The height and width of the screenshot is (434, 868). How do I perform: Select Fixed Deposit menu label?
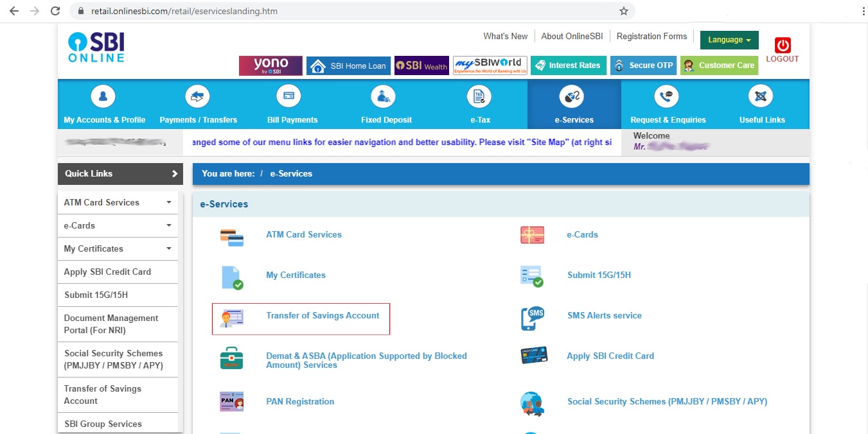pyautogui.click(x=387, y=120)
